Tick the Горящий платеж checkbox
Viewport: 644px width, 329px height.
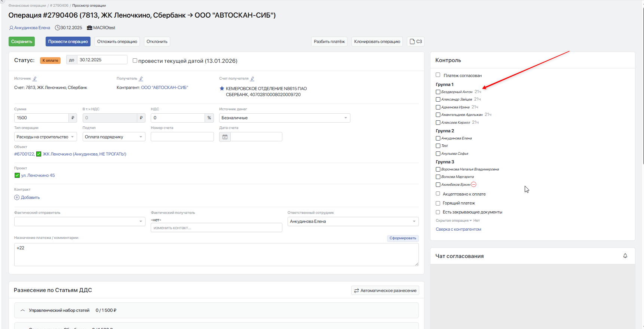pyautogui.click(x=438, y=203)
